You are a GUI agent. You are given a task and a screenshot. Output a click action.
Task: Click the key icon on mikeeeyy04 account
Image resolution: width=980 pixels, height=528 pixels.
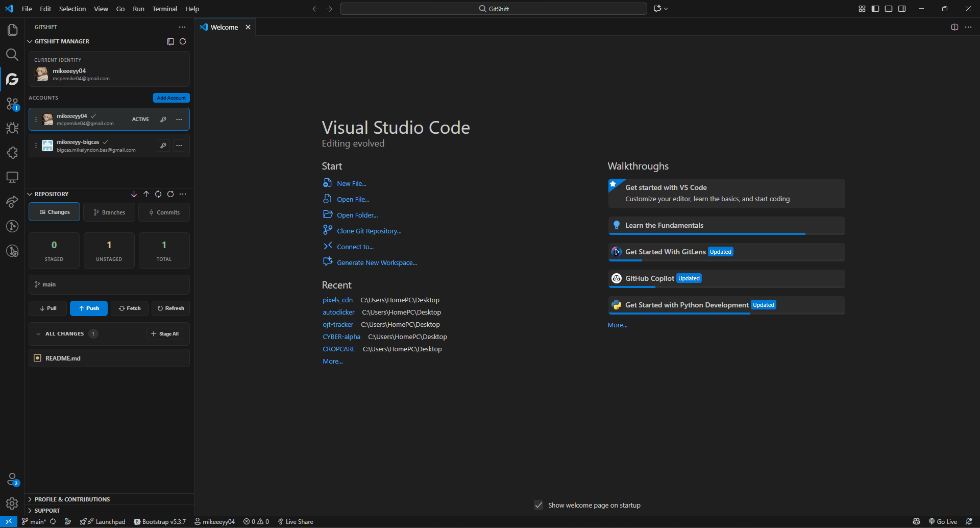[163, 119]
